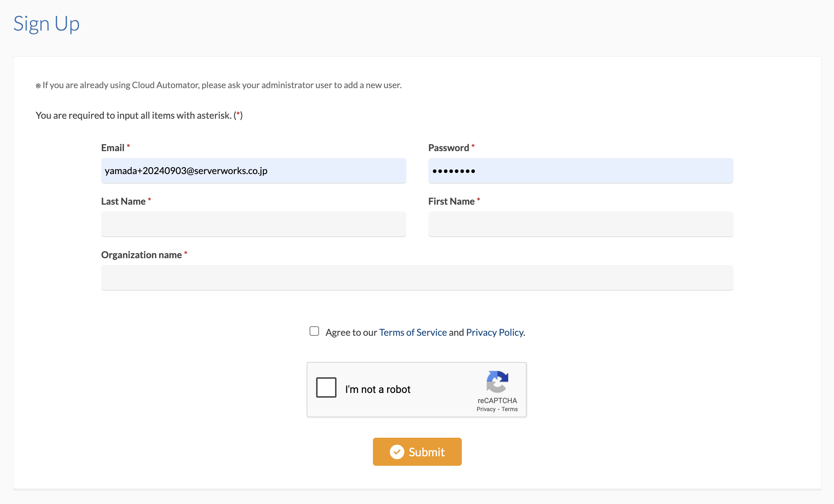This screenshot has height=504, width=834.
Task: Click the Sign Up page heading
Action: click(46, 23)
